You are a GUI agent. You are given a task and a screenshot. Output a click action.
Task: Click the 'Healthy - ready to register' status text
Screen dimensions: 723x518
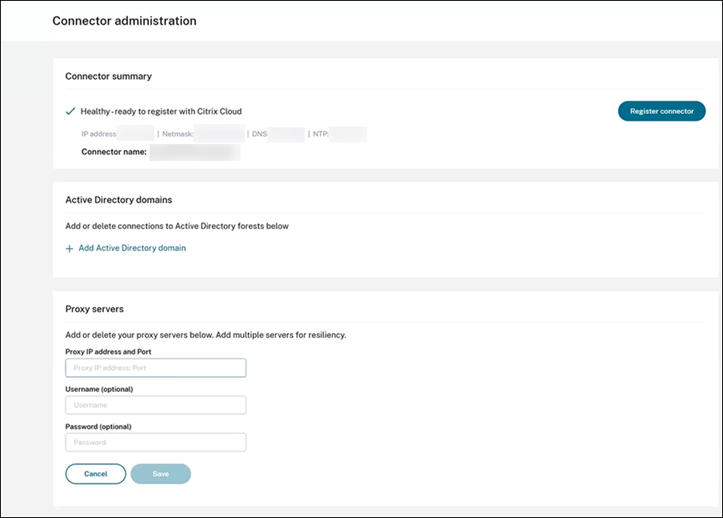tap(161, 111)
